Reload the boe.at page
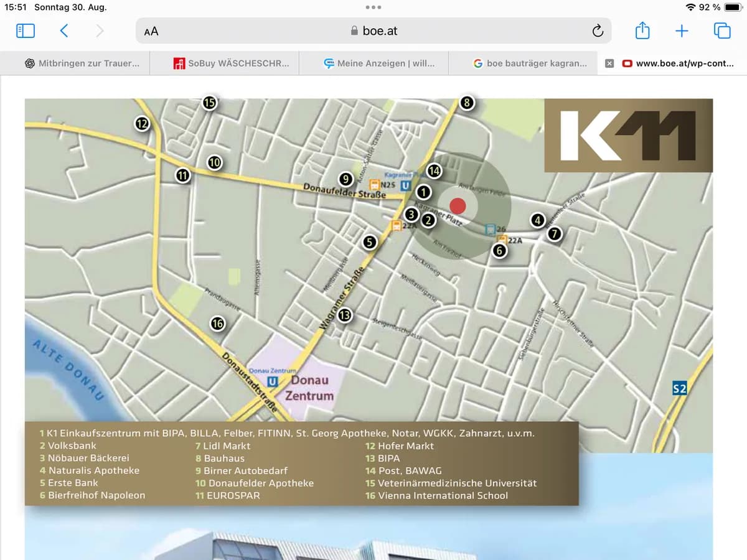The width and height of the screenshot is (747, 560). tap(598, 30)
